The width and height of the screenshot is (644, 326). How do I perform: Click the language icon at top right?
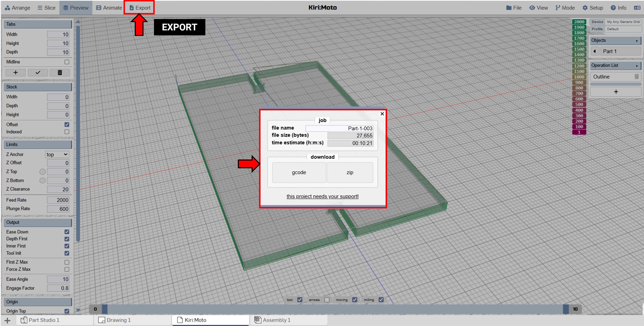(637, 8)
